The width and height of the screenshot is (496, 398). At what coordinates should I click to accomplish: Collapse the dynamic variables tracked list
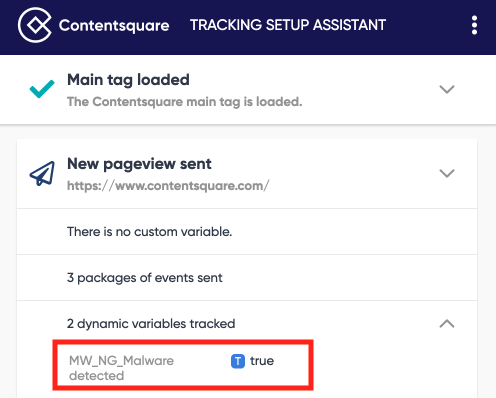(x=447, y=323)
